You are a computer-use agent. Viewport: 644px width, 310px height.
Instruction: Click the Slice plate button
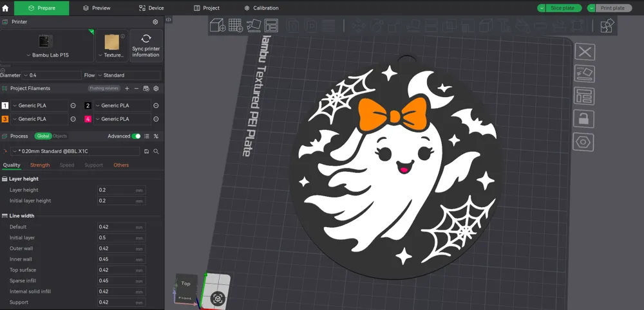(563, 8)
